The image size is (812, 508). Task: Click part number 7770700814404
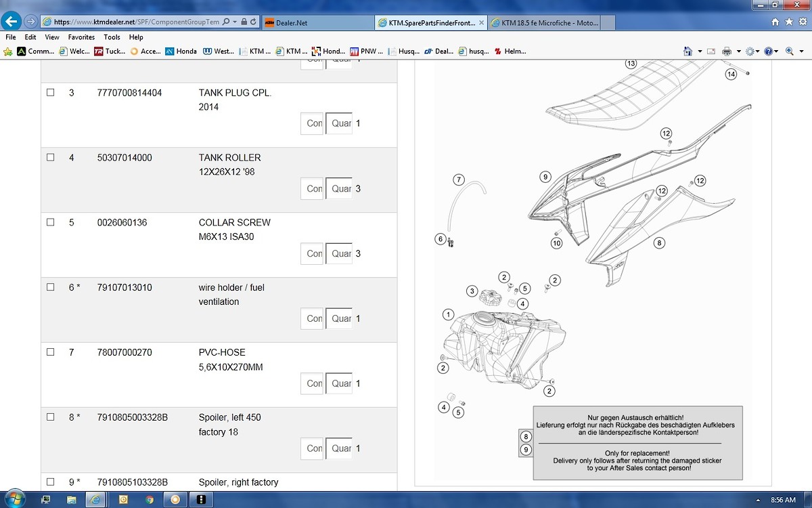[x=129, y=93]
